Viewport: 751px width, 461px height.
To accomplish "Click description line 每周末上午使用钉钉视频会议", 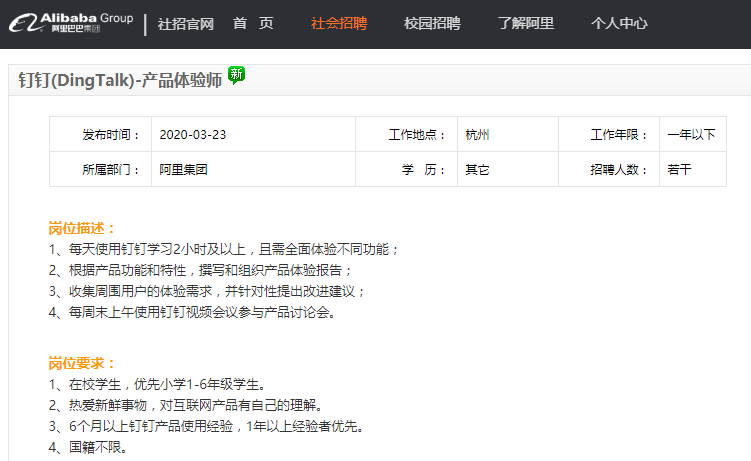I will [192, 313].
